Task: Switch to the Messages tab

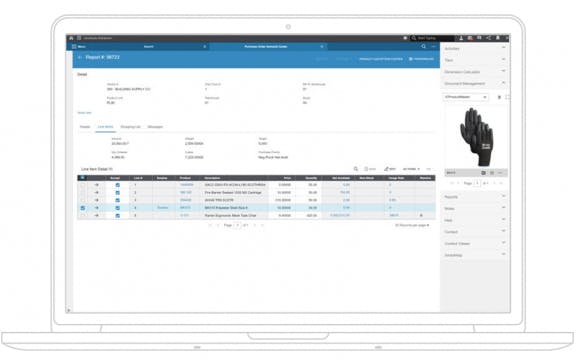Action: (x=155, y=127)
